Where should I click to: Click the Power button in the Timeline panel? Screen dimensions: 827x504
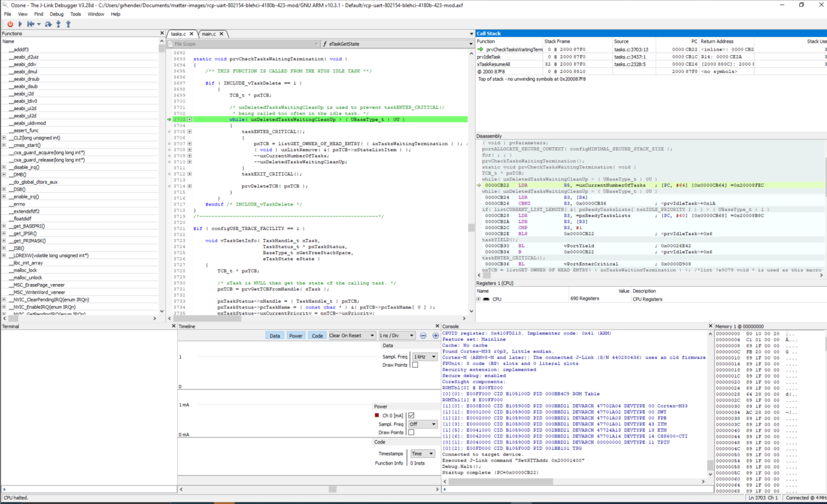[296, 335]
